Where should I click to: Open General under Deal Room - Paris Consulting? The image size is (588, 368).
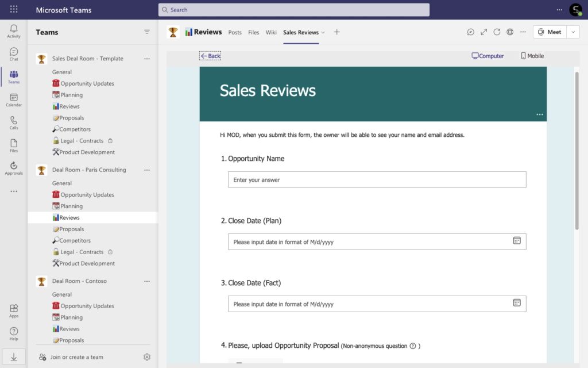[62, 183]
